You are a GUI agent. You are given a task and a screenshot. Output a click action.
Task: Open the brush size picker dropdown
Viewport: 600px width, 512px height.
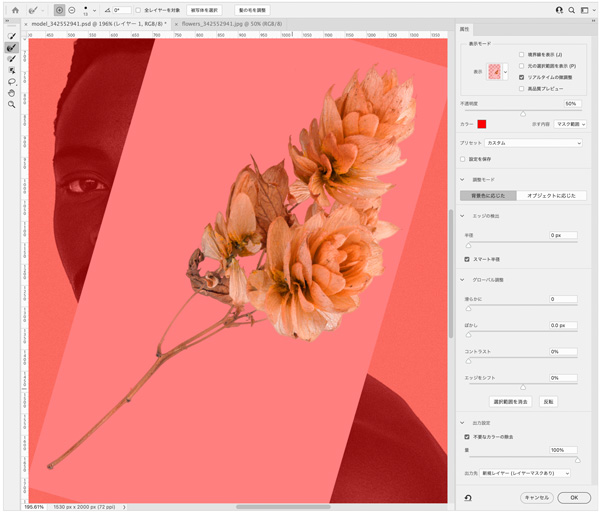coord(95,11)
